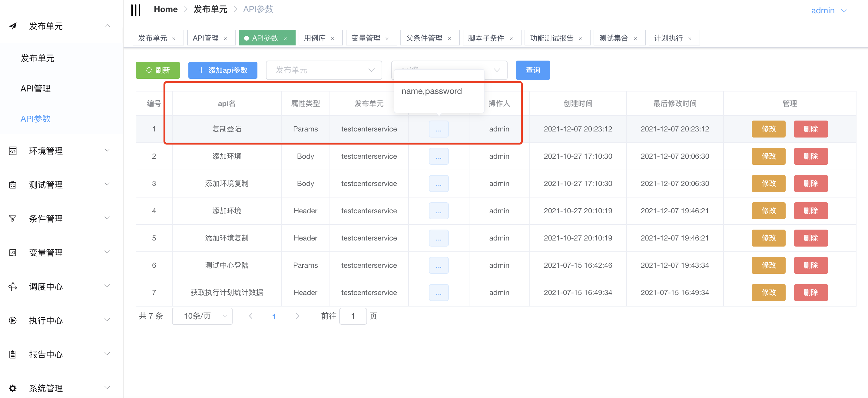The image size is (868, 398).
Task: Close the 功能测试报告 tab
Action: coord(581,38)
